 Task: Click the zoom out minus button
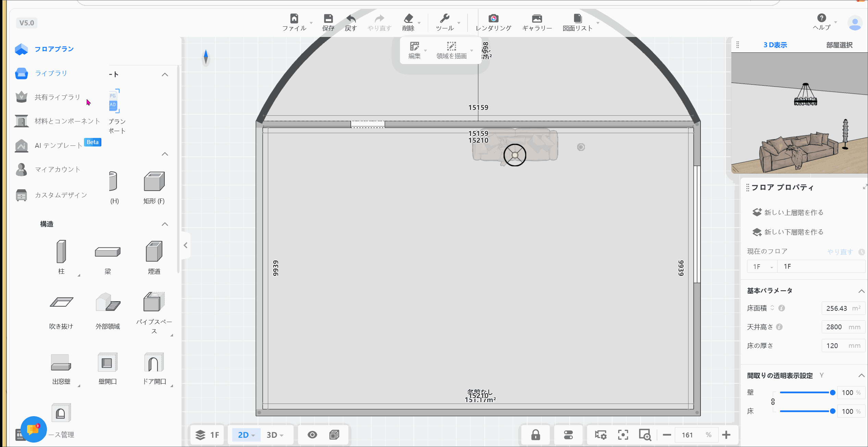667,435
